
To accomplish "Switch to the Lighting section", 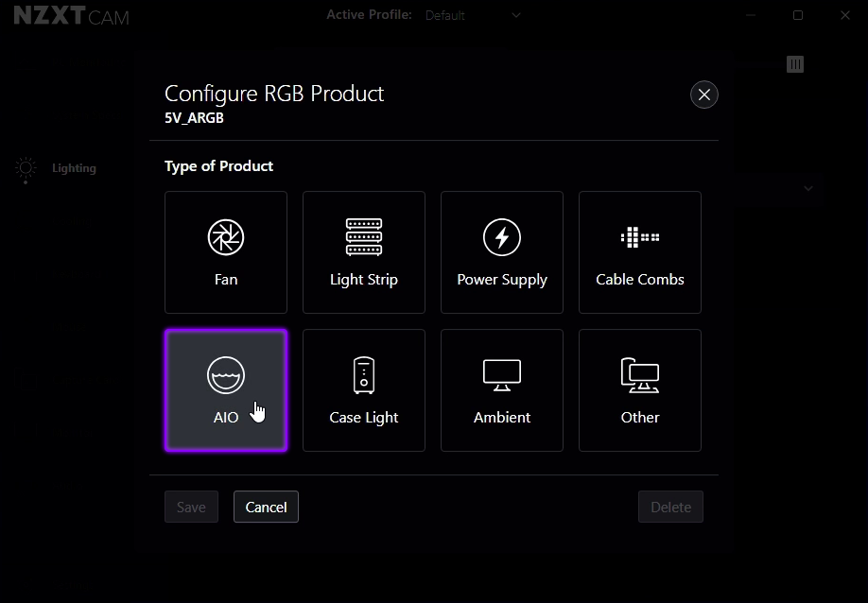I will point(73,168).
